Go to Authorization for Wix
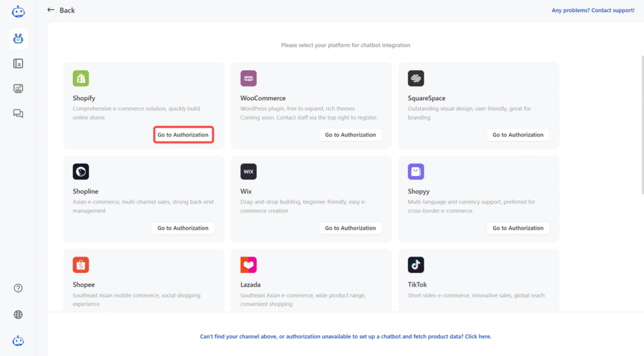The width and height of the screenshot is (644, 356). 350,228
